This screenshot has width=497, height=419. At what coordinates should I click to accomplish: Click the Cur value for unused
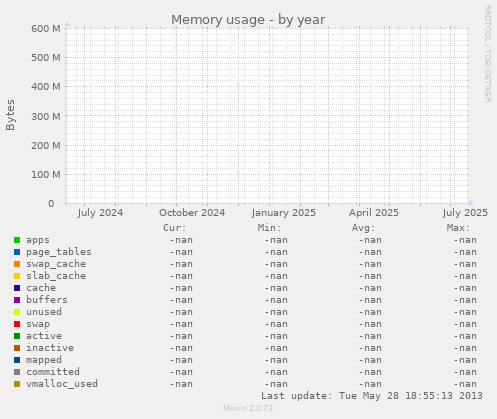(181, 312)
